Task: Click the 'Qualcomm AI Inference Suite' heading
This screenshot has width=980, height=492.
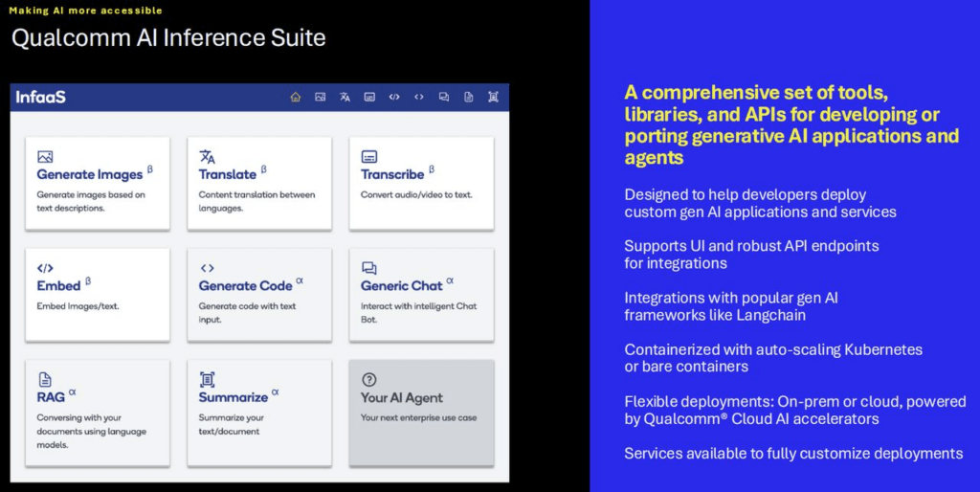Action: [x=168, y=38]
